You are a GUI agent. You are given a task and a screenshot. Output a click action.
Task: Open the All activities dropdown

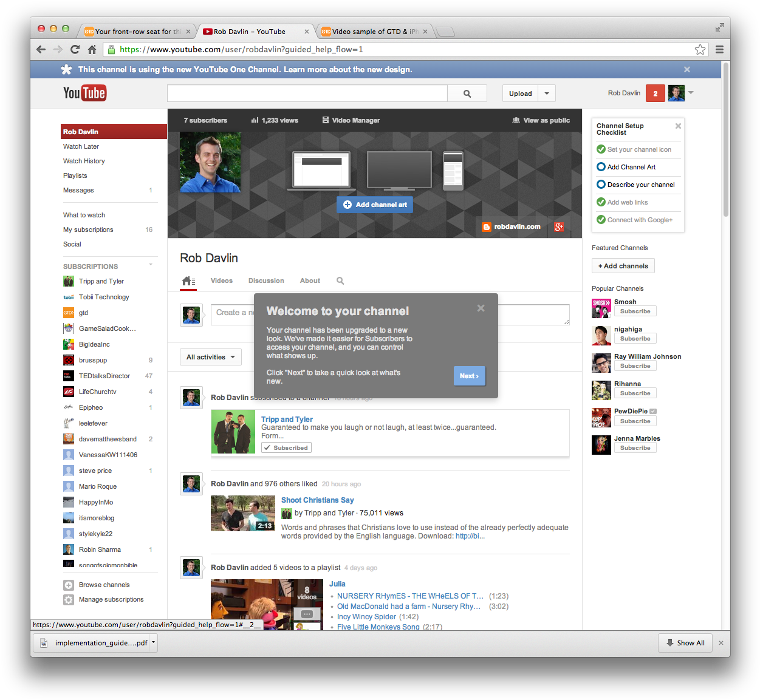point(211,357)
